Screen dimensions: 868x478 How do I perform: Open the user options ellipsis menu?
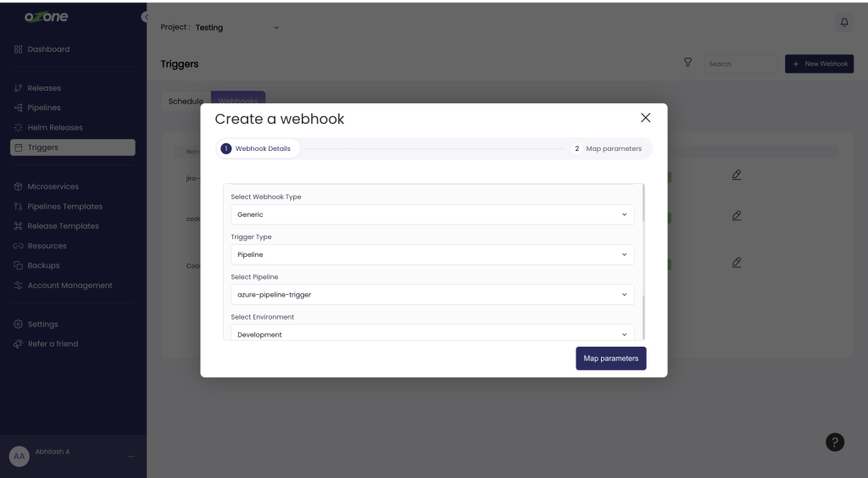(x=131, y=457)
